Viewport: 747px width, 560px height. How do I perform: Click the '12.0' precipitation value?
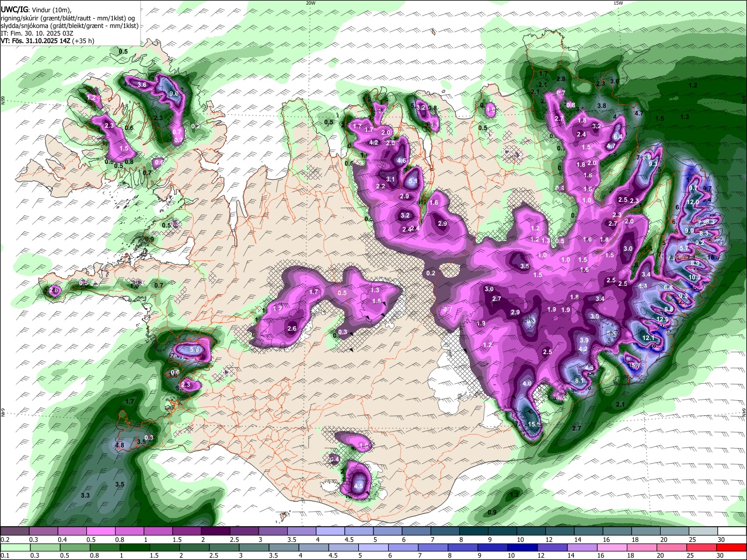coord(693,202)
